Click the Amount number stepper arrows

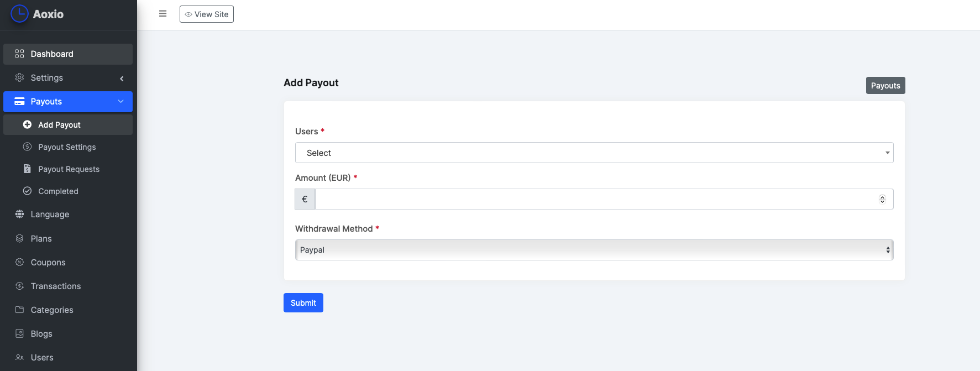pos(882,199)
